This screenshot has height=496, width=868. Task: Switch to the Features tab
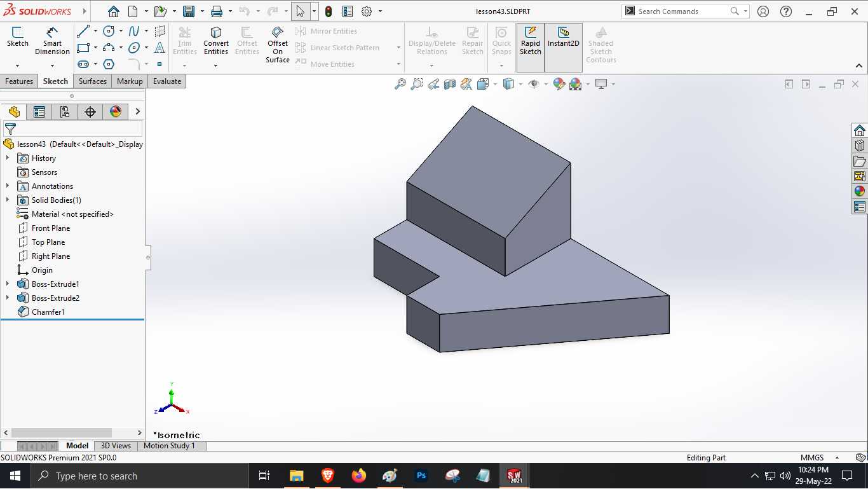pyautogui.click(x=19, y=81)
